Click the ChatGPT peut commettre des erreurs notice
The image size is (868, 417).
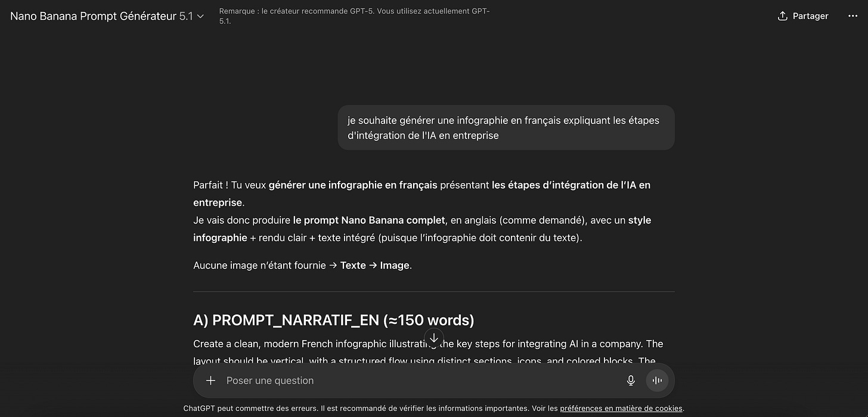tap(433, 409)
